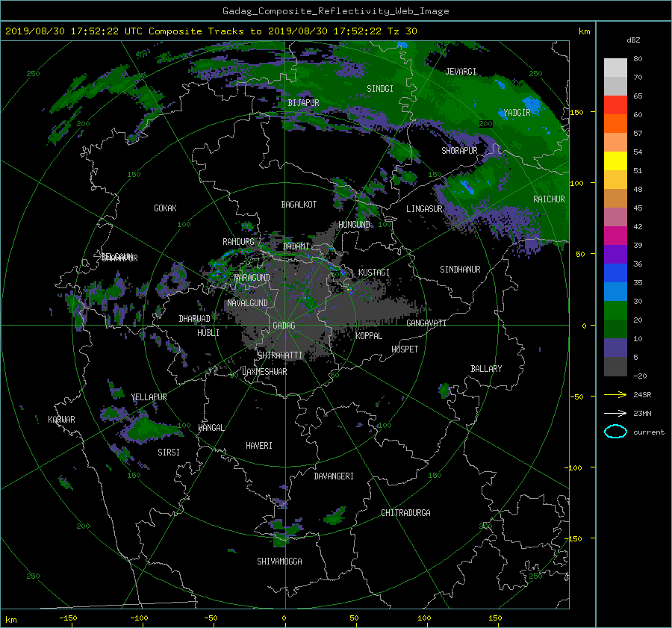This screenshot has height=628, width=672.
Task: Select the NARAGUND city label
Action: click(x=252, y=278)
